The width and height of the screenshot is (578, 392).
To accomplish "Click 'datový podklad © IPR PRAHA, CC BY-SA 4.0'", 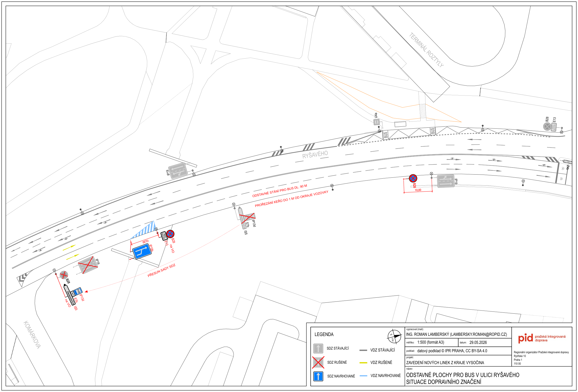I will tap(452, 351).
